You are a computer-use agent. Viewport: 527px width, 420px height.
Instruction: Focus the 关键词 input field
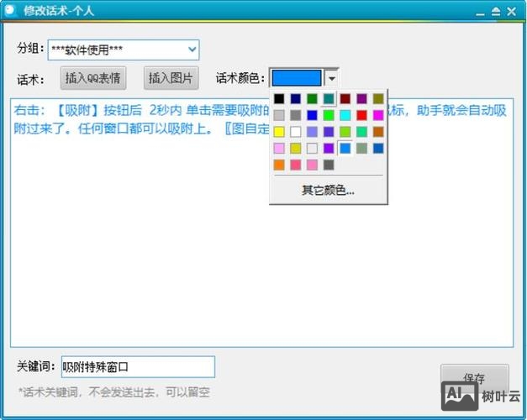(x=138, y=366)
